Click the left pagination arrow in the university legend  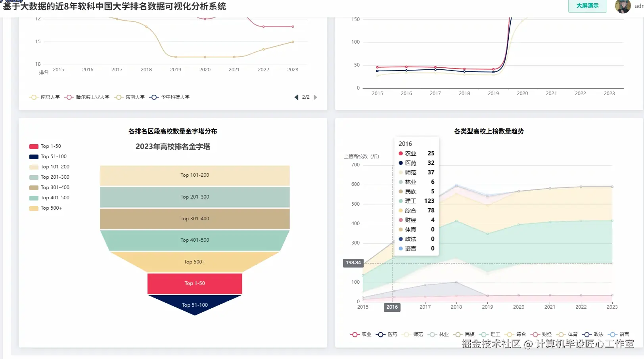(296, 97)
